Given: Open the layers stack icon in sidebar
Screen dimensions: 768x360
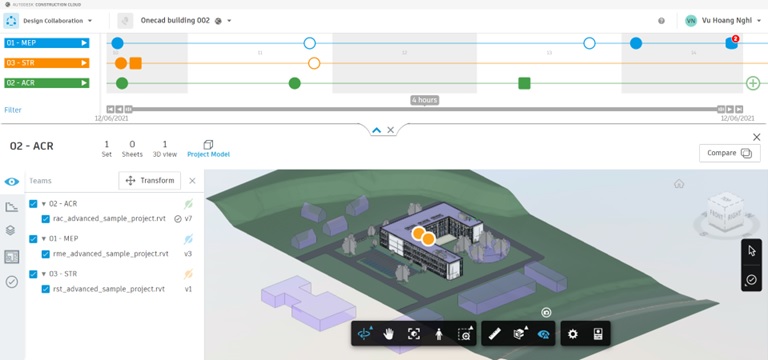Looking at the screenshot, I should 10,230.
